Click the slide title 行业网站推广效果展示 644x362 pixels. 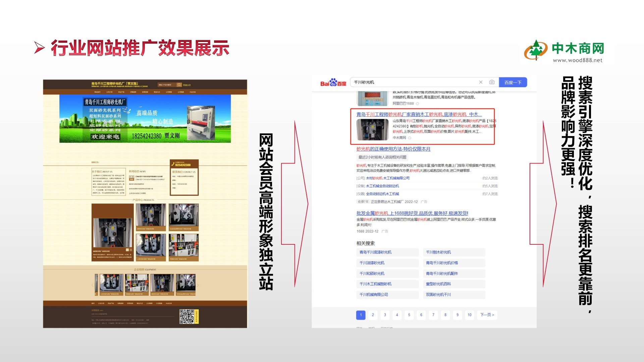coord(140,48)
